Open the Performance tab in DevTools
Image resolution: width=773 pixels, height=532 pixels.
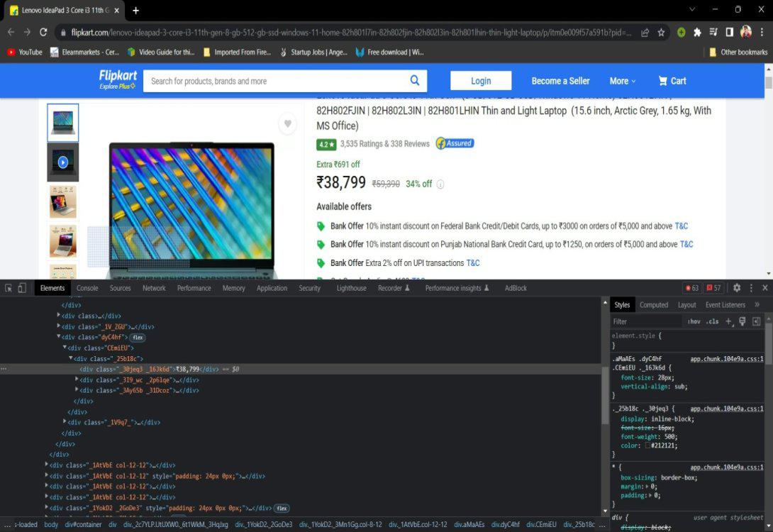tap(194, 288)
